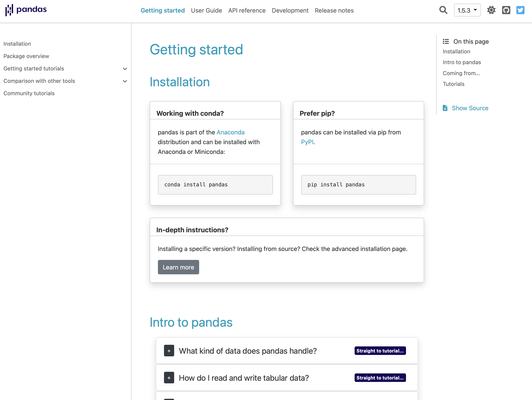Click Installation in left sidebar
The height and width of the screenshot is (400, 532).
[x=17, y=44]
